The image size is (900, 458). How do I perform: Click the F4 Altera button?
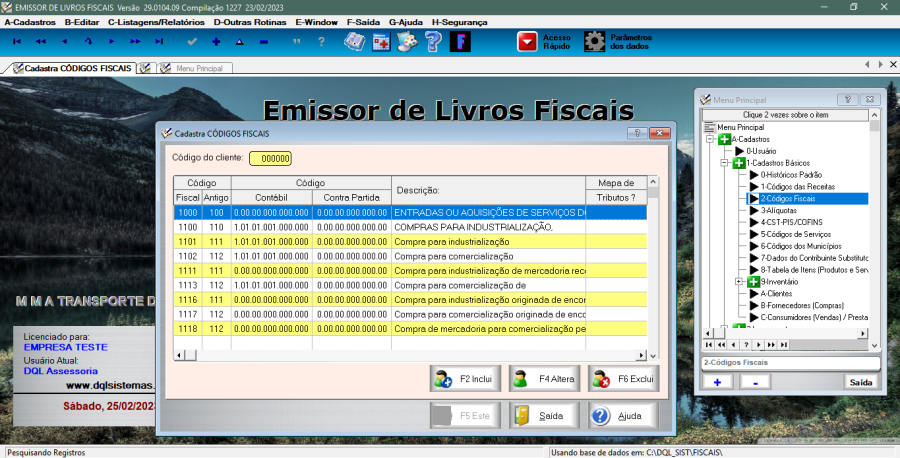click(544, 379)
